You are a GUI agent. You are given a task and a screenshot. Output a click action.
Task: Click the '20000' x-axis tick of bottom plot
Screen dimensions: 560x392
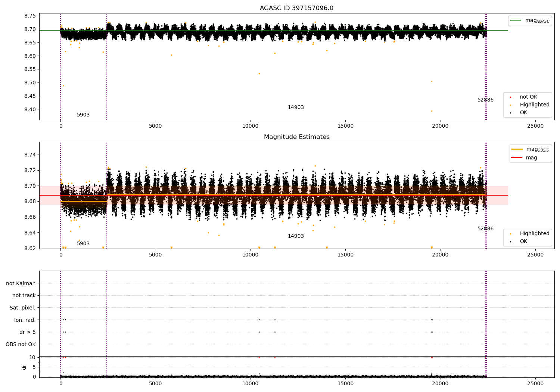(441, 384)
